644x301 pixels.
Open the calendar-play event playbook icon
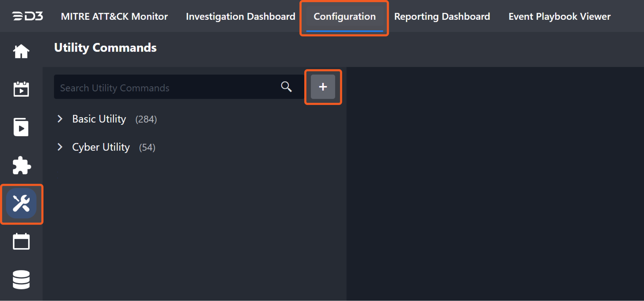coord(21,89)
